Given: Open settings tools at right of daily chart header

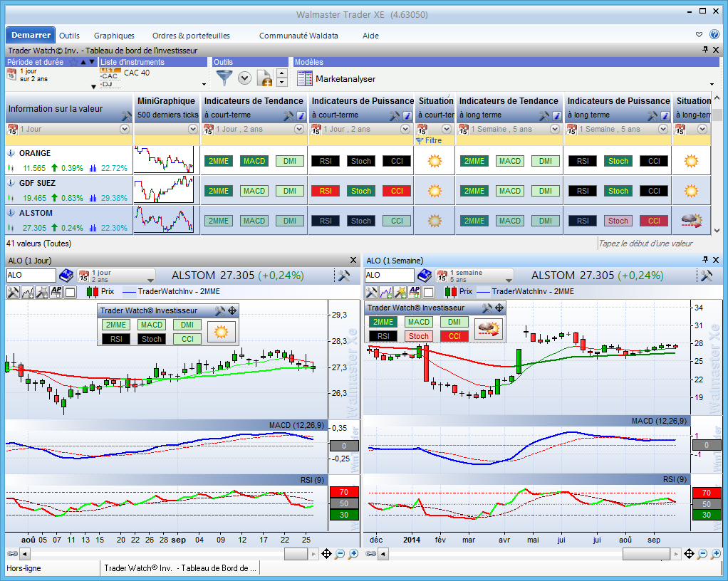Looking at the screenshot, I should click(344, 276).
